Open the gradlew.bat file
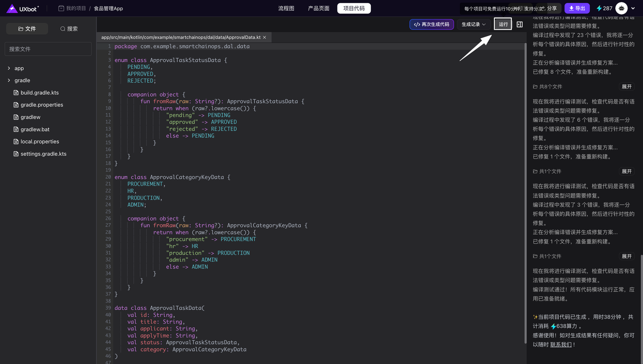Image resolution: width=643 pixels, height=364 pixels. (x=35, y=130)
